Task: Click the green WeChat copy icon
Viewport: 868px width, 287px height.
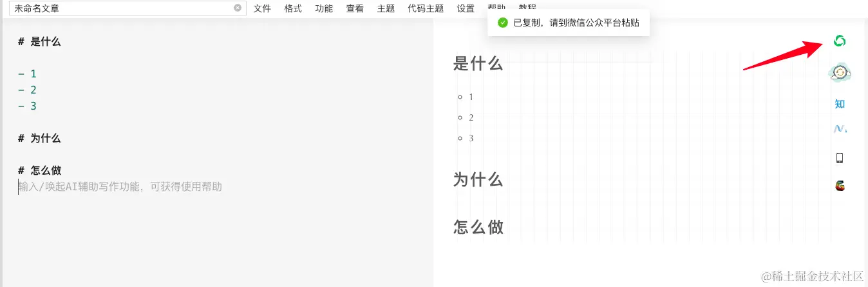Action: coord(839,41)
